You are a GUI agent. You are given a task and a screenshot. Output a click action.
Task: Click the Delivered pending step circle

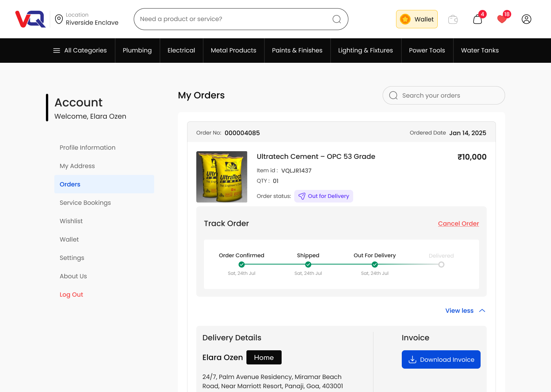point(441,265)
